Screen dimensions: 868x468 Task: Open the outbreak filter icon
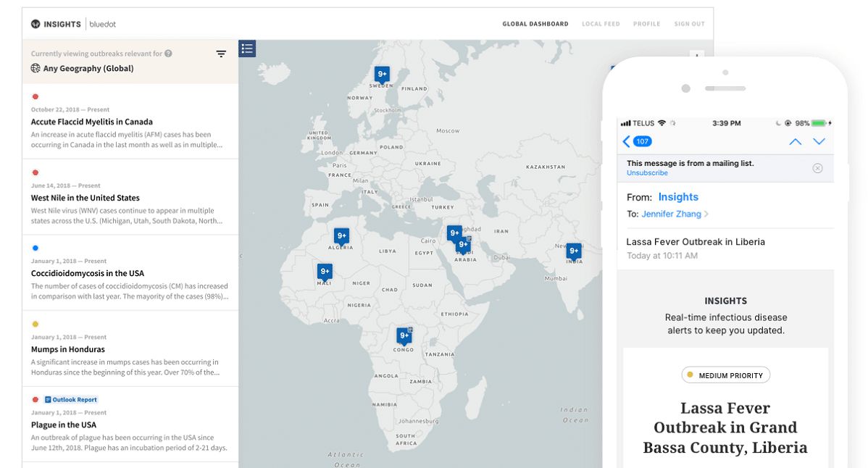click(221, 54)
